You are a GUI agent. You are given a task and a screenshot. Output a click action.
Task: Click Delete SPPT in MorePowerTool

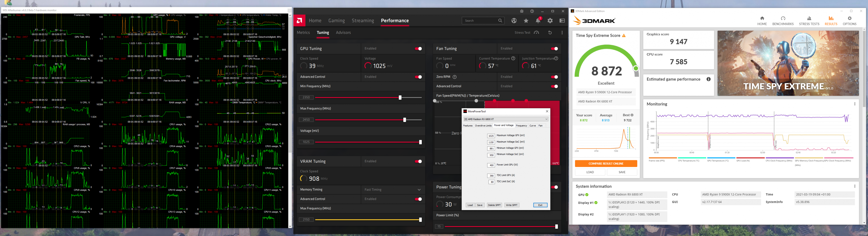coord(494,205)
